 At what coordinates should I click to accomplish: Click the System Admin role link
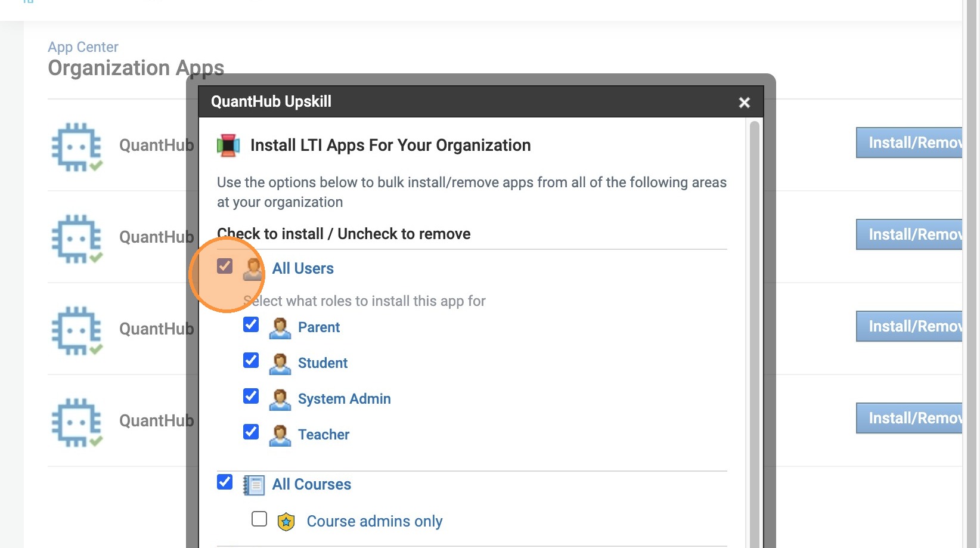coord(345,399)
